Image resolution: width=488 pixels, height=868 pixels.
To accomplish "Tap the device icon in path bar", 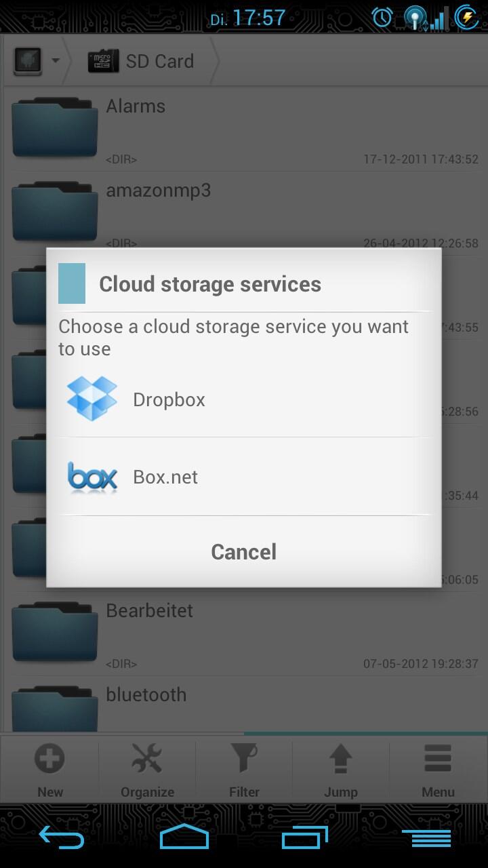I will pos(28,61).
